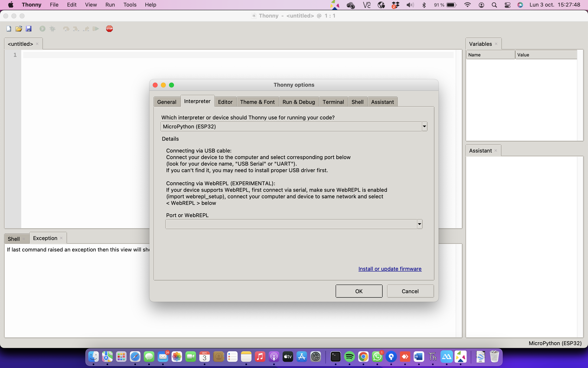Open the KML file in the Dock

[x=480, y=357]
